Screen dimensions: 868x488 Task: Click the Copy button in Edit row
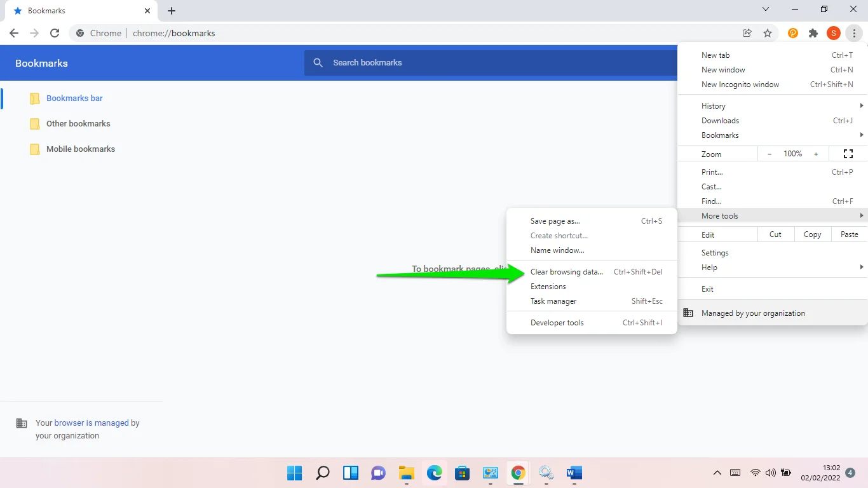pyautogui.click(x=812, y=234)
